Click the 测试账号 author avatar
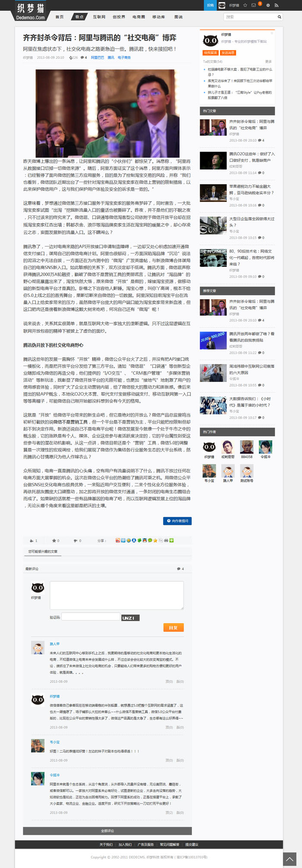302x868 pixels. click(x=247, y=471)
